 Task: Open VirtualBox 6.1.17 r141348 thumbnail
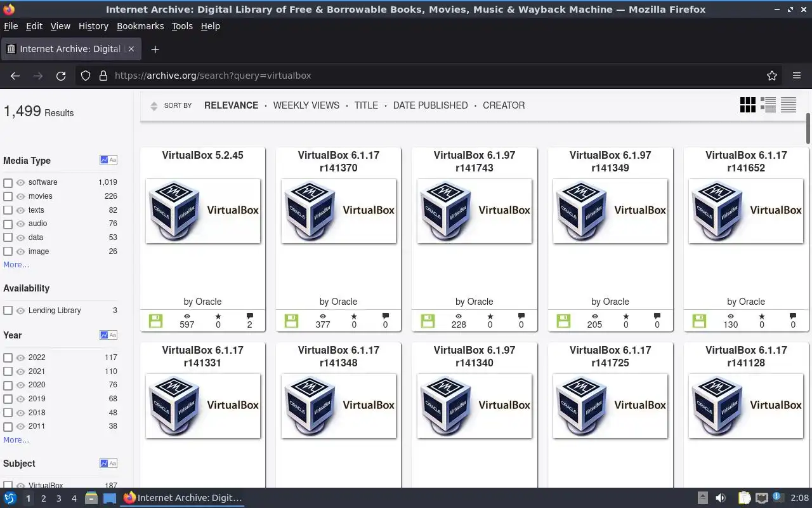pyautogui.click(x=339, y=406)
